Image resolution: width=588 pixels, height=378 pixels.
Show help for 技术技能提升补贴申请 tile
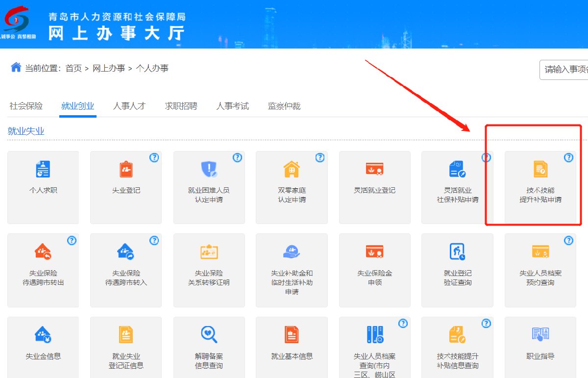568,157
